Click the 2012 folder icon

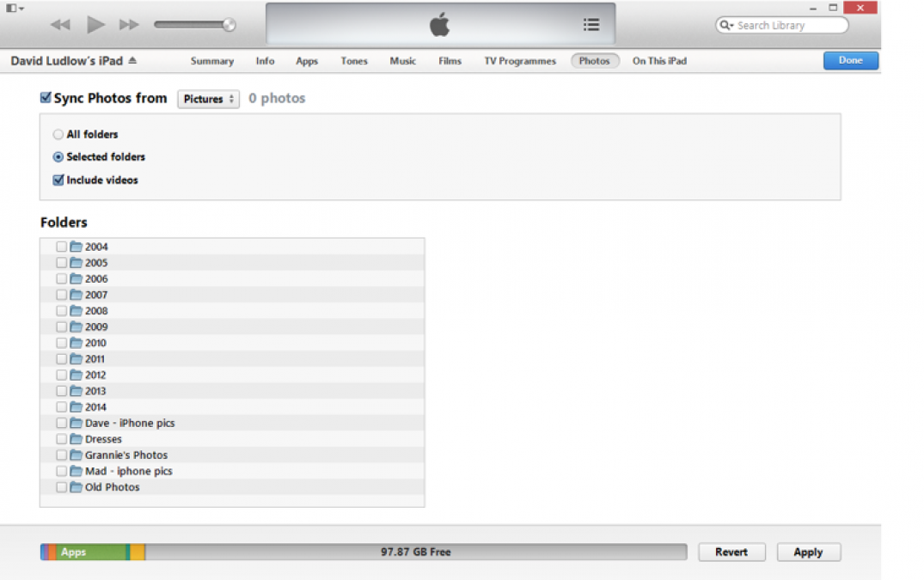tap(76, 375)
